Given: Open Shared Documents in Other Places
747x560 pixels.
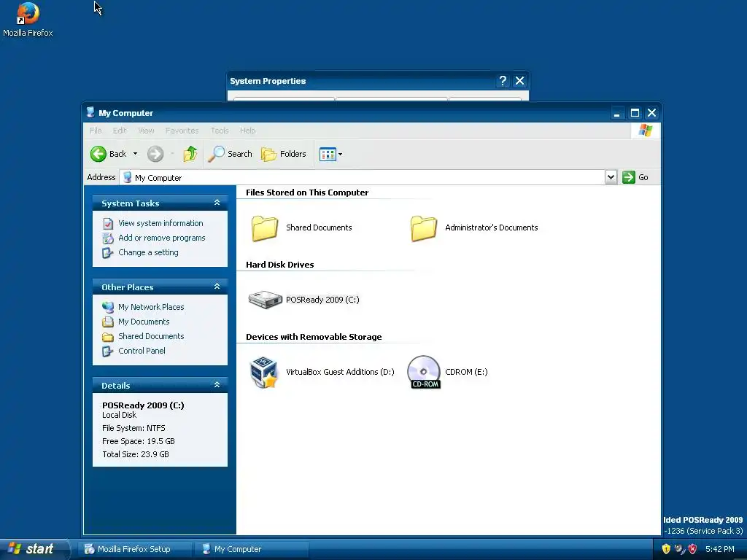Looking at the screenshot, I should (x=151, y=336).
